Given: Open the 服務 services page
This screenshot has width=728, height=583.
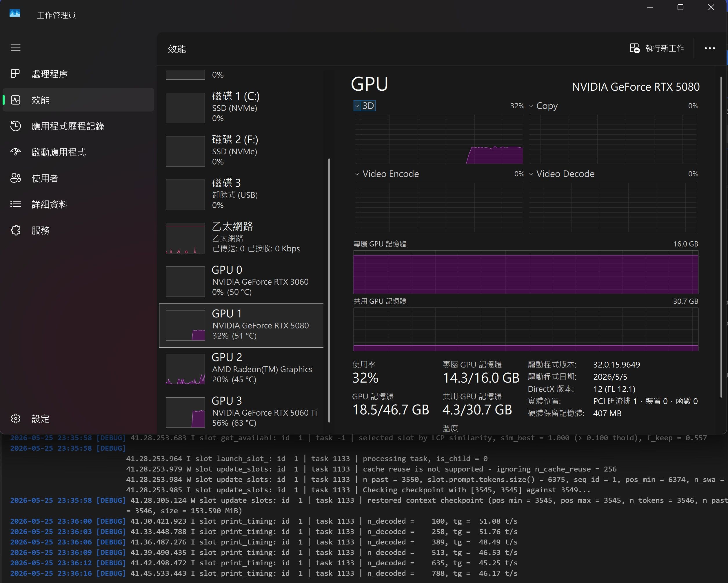Looking at the screenshot, I should (x=78, y=230).
